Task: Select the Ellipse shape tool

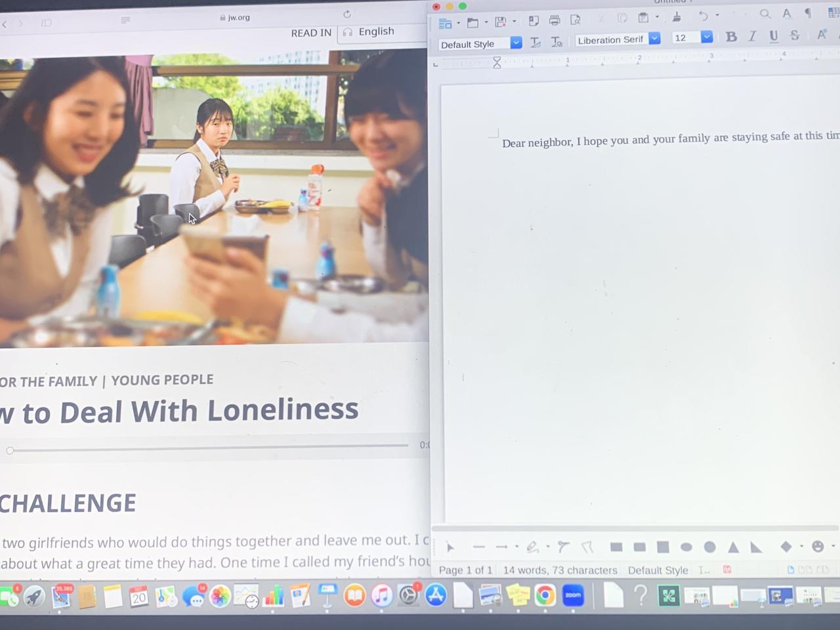Action: [686, 547]
